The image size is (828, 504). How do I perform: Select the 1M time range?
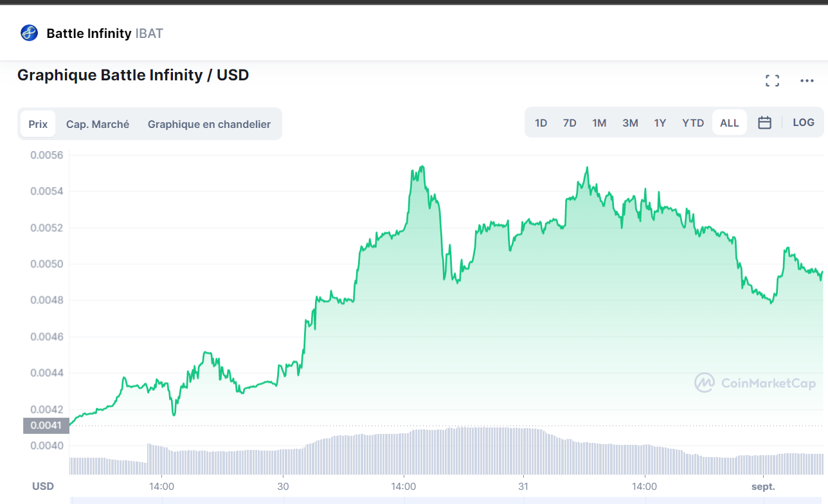point(599,123)
